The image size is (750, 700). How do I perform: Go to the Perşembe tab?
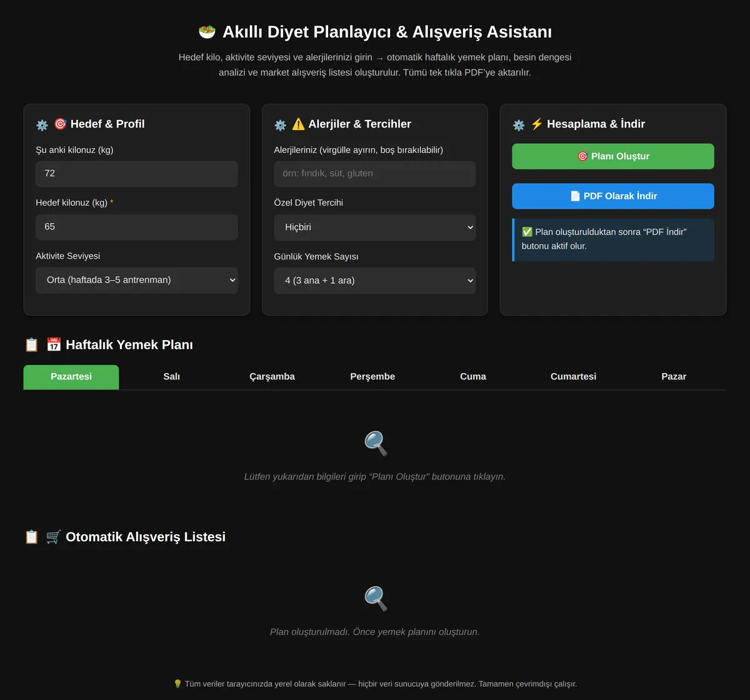(x=372, y=377)
